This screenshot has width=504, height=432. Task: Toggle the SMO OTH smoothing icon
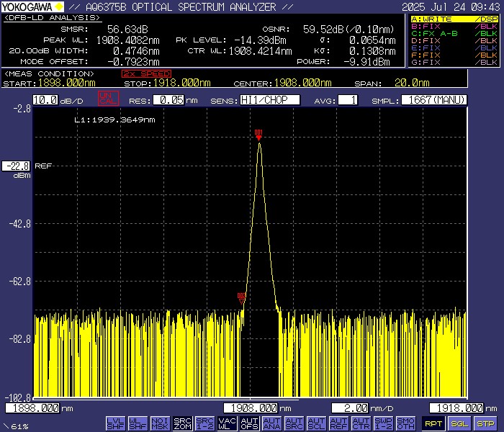(x=405, y=423)
